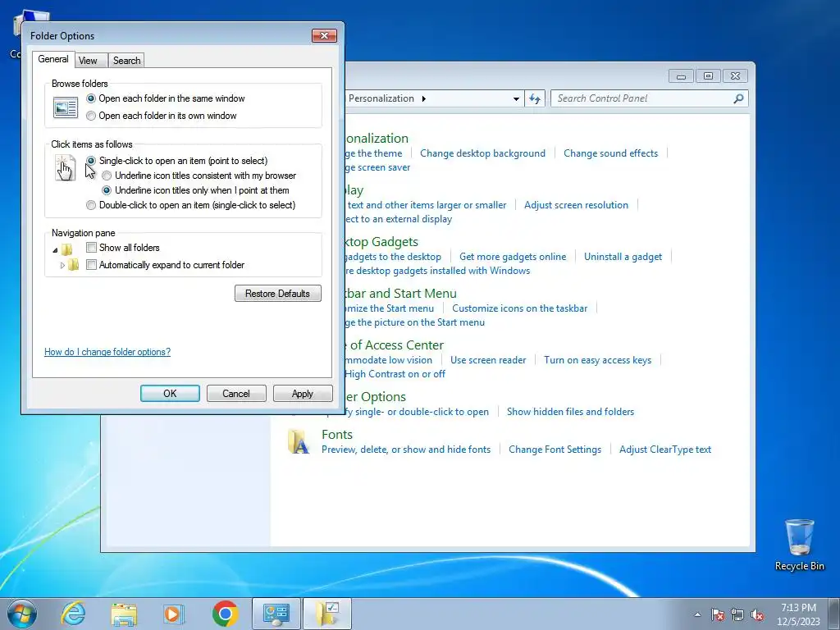
Task: Click the search magnifier in Control Panel
Action: click(x=738, y=98)
